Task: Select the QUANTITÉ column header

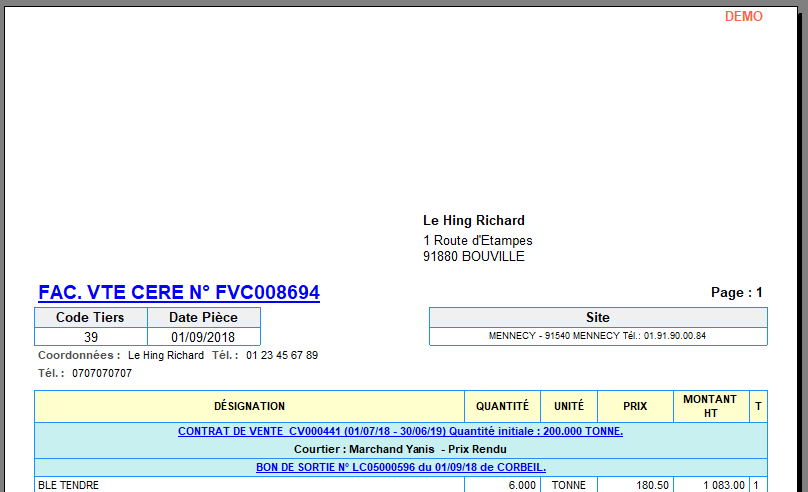Action: tap(502, 406)
